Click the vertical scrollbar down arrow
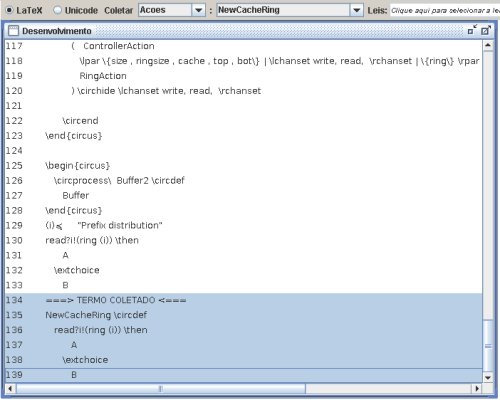 488,377
